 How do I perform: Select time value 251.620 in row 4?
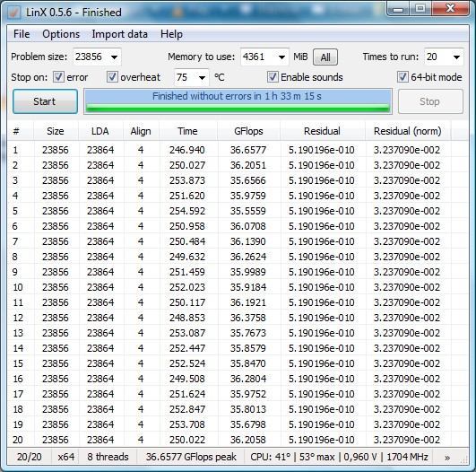coord(187,196)
